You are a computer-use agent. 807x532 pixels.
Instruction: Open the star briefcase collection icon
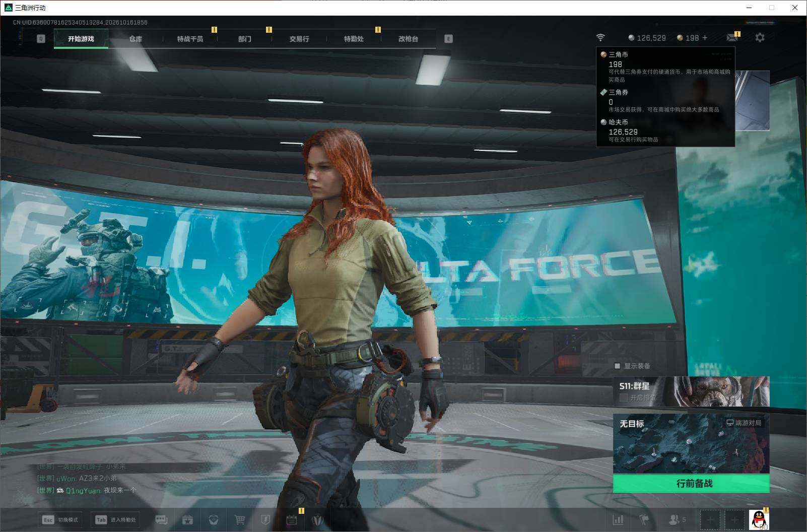187,519
